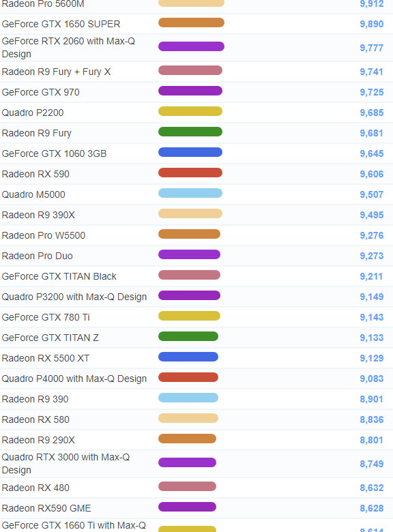Click the 9,681 score value
The image size is (393, 532).
tap(372, 133)
